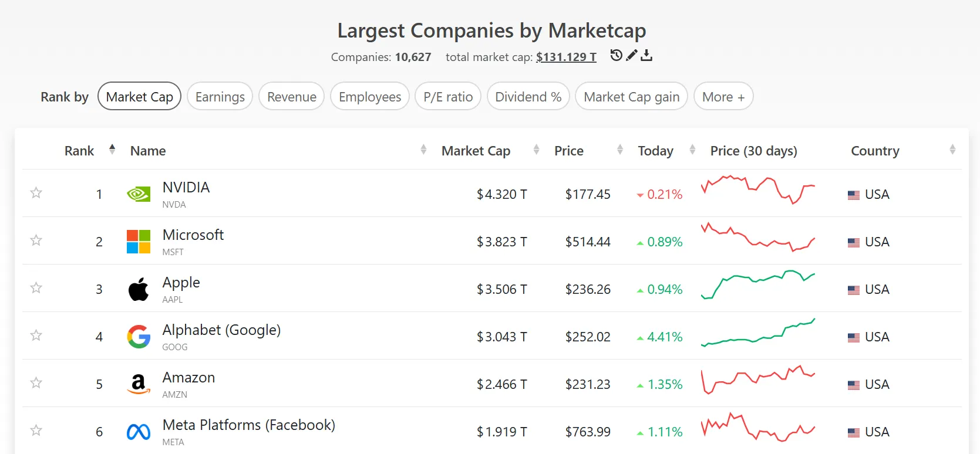Toggle favorite star for Amazon row
Screen dimensions: 980x454
point(36,382)
